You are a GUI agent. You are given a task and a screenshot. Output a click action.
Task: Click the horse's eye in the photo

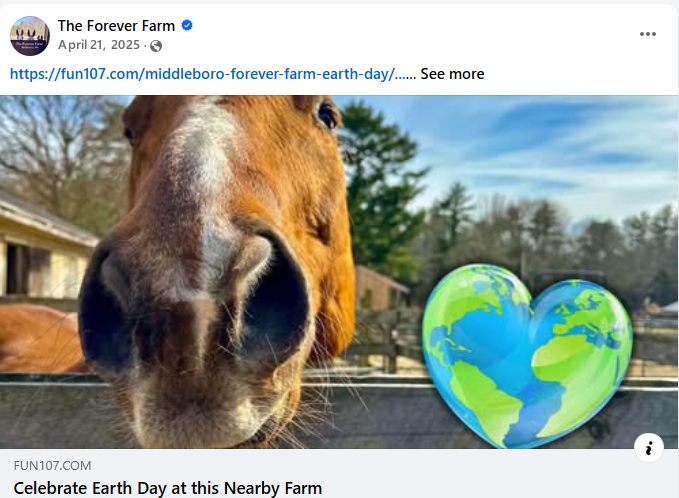coord(327,115)
